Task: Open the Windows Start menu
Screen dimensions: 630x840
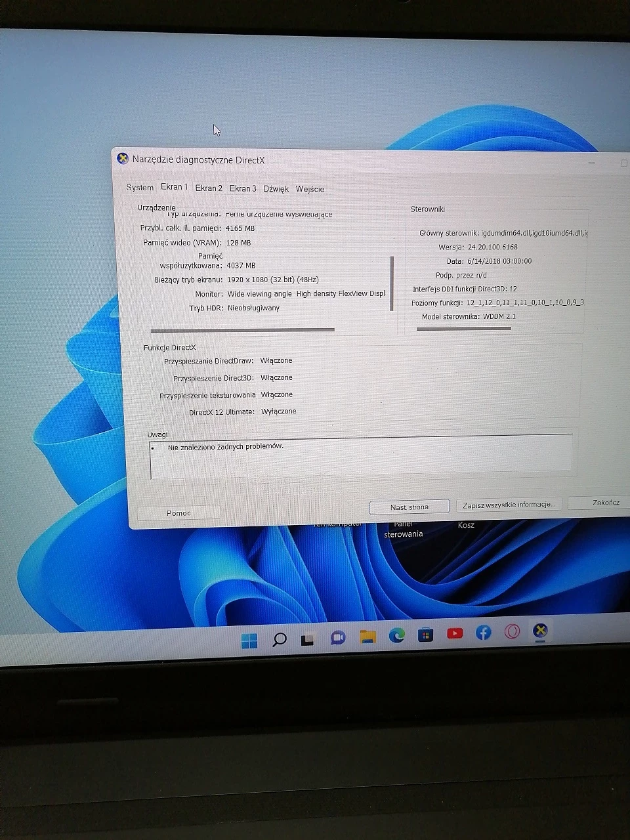Action: 250,640
